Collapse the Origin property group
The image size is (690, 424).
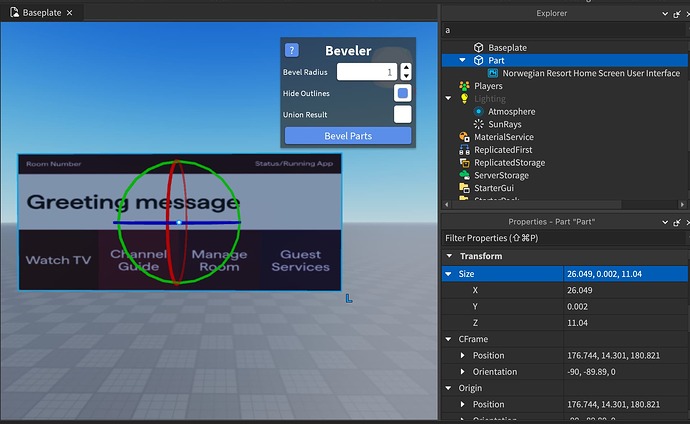pyautogui.click(x=448, y=388)
